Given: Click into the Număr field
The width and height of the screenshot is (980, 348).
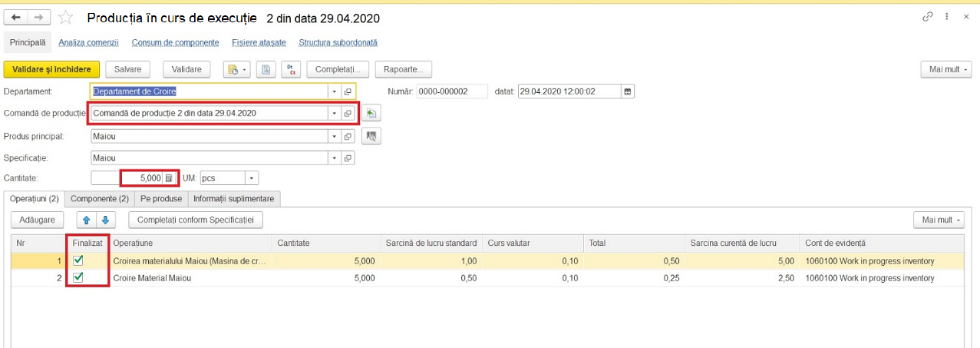Looking at the screenshot, I should (x=452, y=91).
